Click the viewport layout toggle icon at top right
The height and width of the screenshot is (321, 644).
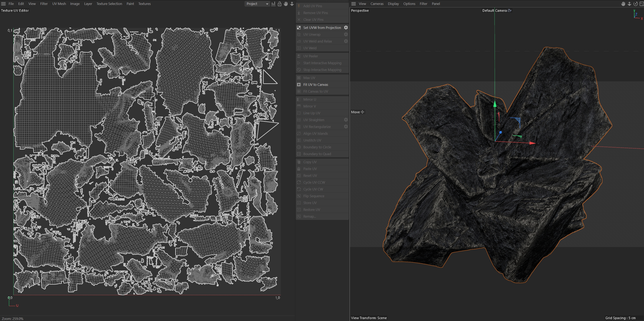pyautogui.click(x=641, y=4)
